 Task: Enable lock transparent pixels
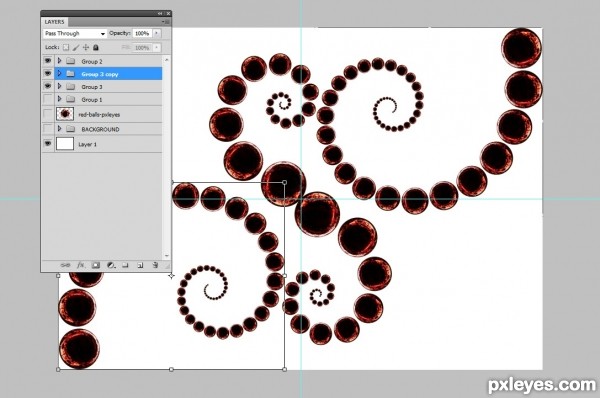pos(66,47)
